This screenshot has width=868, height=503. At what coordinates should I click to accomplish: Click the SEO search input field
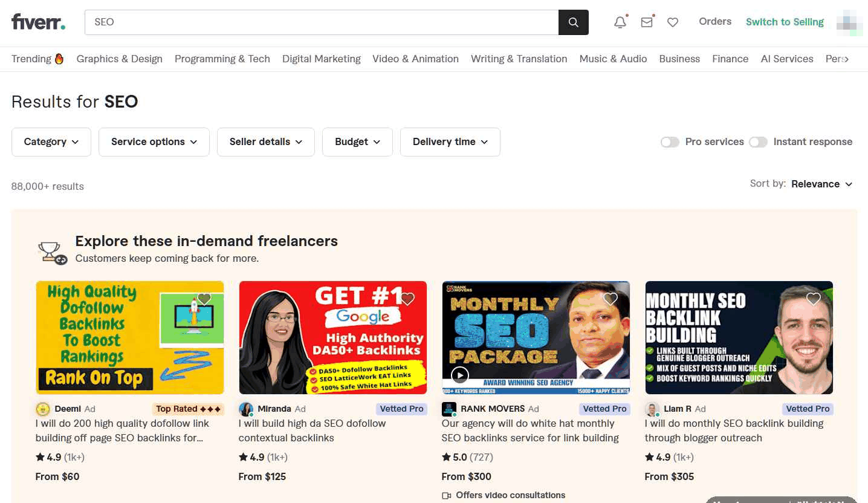(x=322, y=22)
